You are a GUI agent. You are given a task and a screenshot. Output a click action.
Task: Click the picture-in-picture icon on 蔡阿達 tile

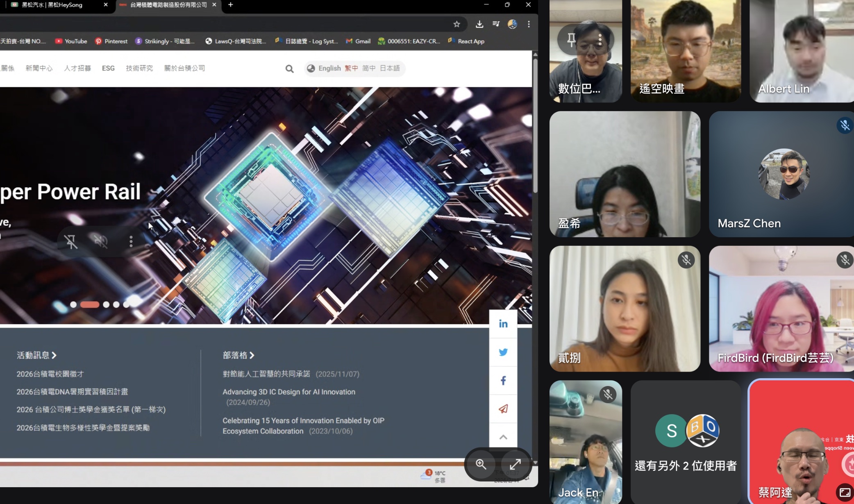(845, 492)
